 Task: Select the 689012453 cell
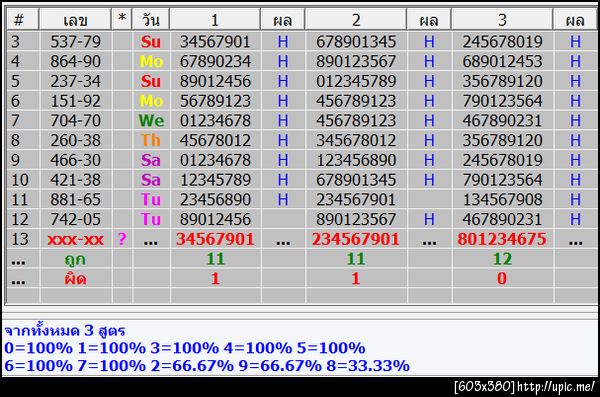502,61
